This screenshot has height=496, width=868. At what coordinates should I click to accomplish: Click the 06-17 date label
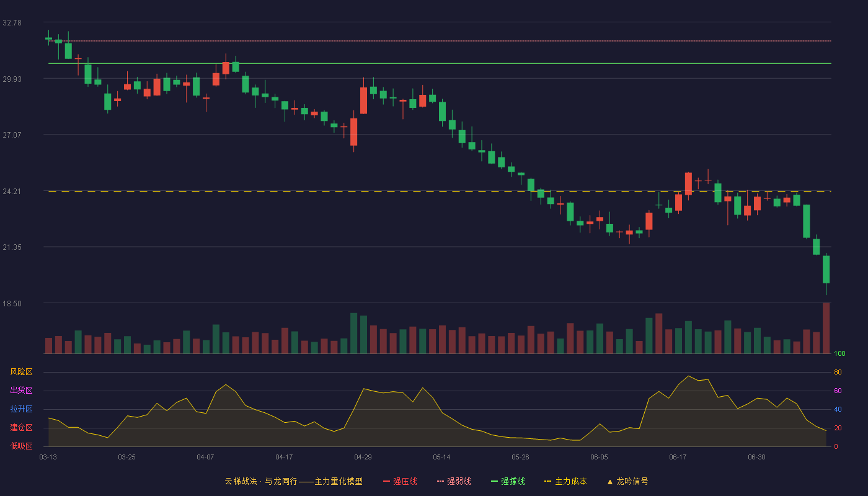pos(678,457)
